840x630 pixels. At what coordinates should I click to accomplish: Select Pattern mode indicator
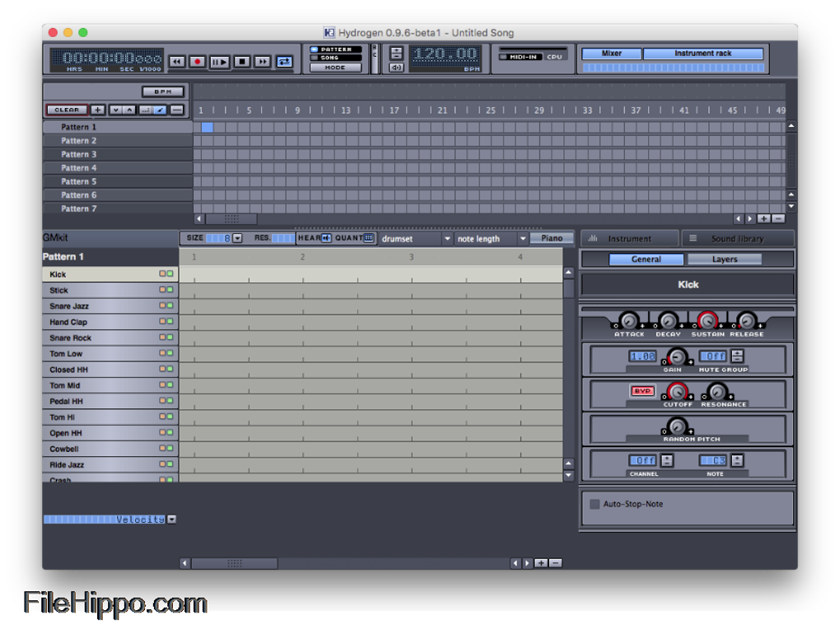pos(334,49)
